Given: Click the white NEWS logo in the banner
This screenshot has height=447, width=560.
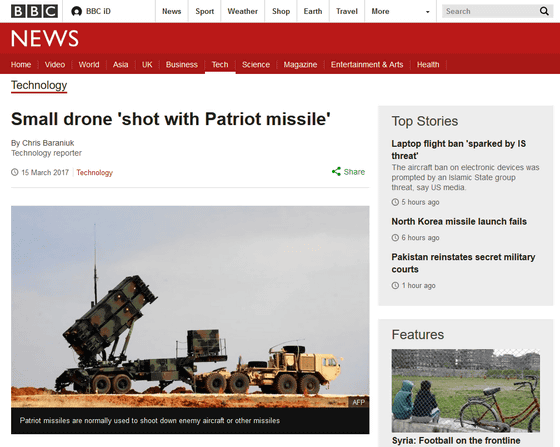Looking at the screenshot, I should tap(45, 38).
